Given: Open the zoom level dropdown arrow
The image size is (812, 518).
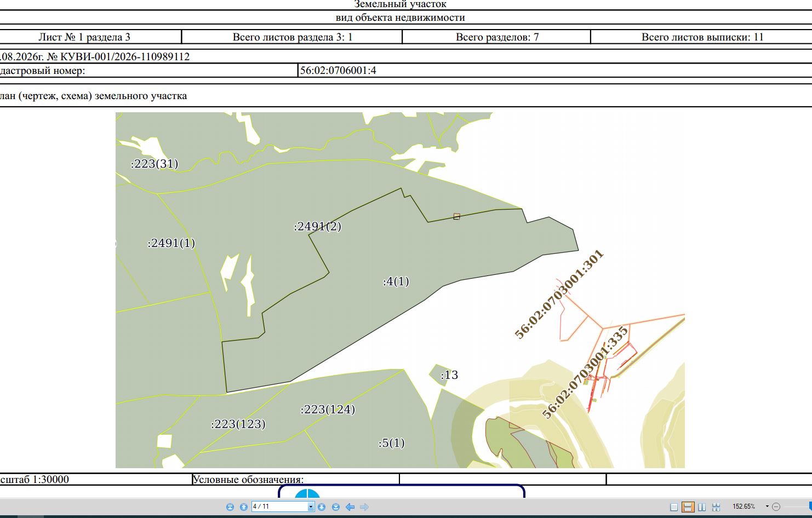Looking at the screenshot, I should point(767,507).
